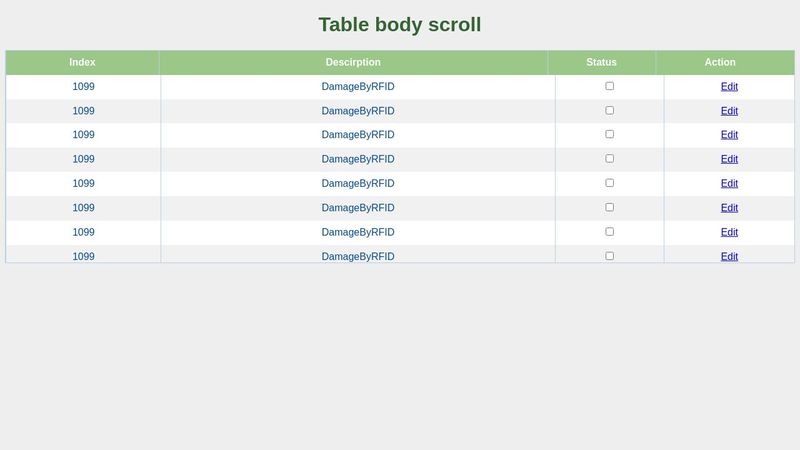This screenshot has height=450, width=800.
Task: Open the Edit link in the third row
Action: [x=729, y=135]
